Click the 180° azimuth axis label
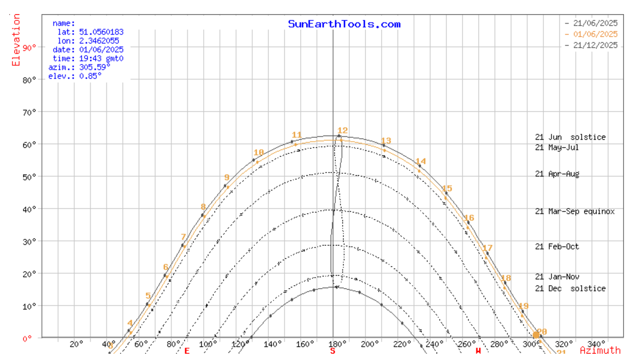 coord(337,344)
